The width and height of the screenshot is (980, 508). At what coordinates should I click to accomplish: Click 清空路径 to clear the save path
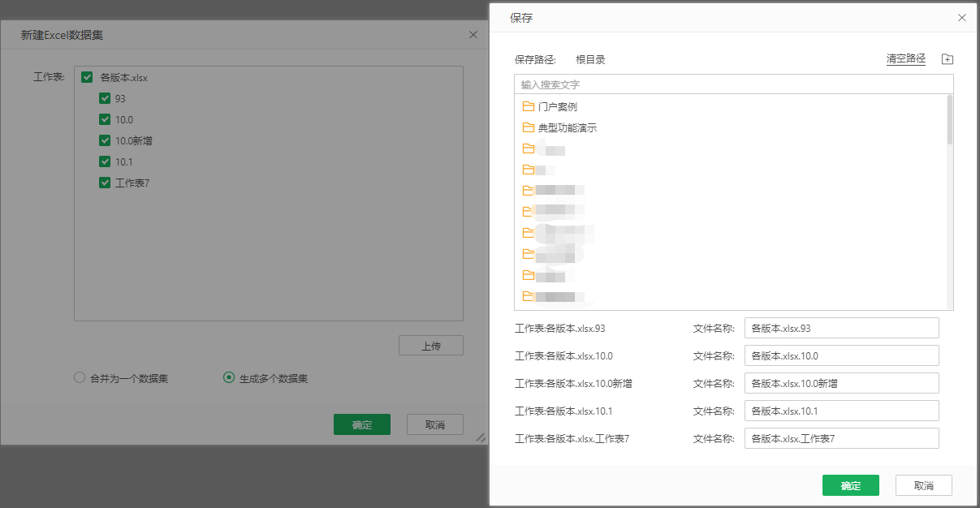pos(906,59)
